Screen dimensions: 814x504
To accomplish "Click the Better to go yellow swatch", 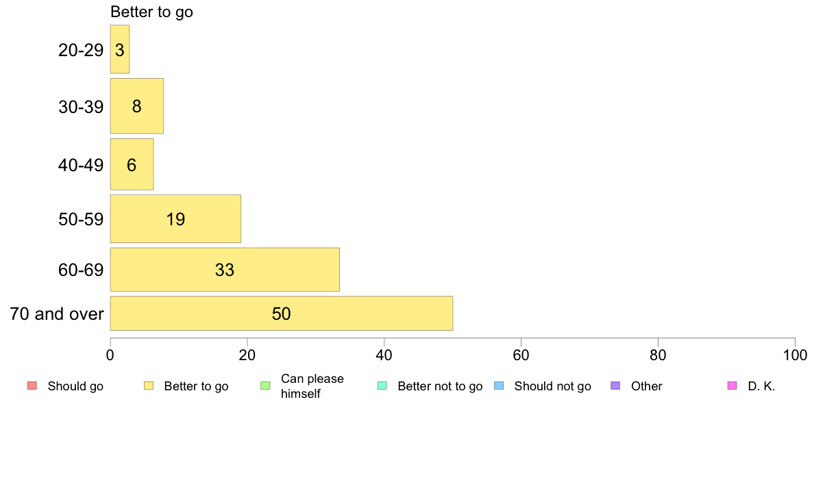I will (149, 386).
